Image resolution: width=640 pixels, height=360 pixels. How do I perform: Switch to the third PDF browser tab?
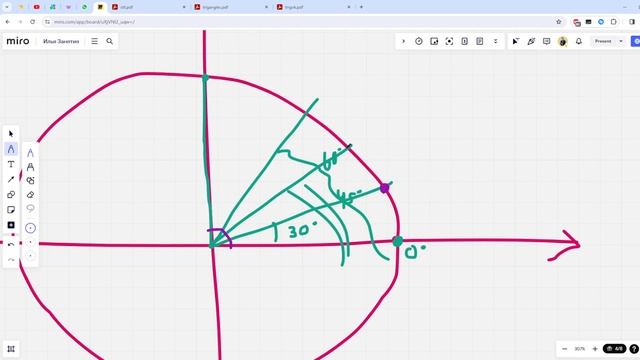314,7
